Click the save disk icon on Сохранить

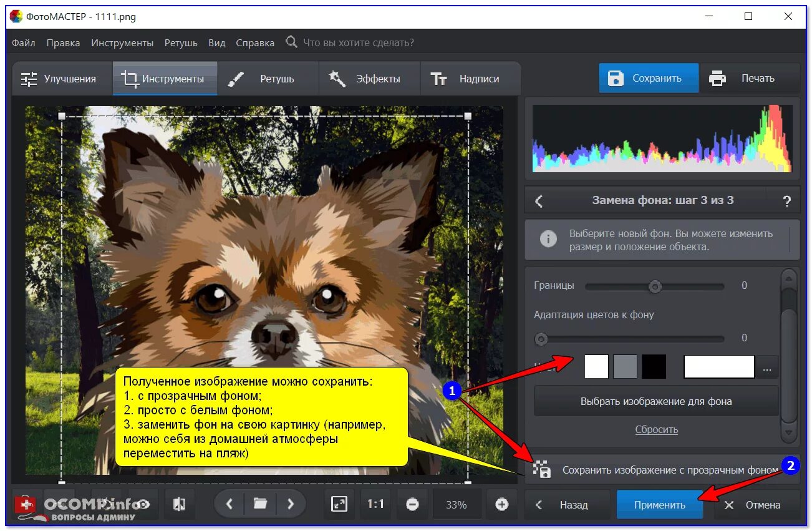(x=616, y=78)
